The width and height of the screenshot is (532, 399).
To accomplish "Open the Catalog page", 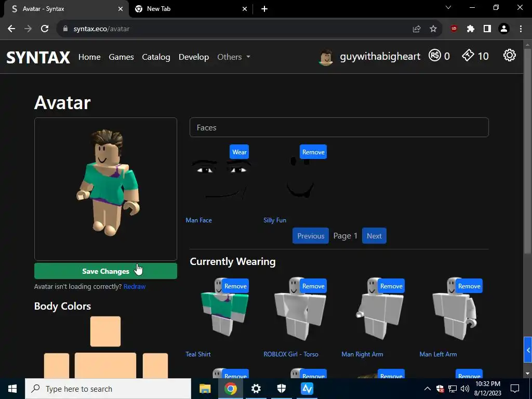I will 156,57.
